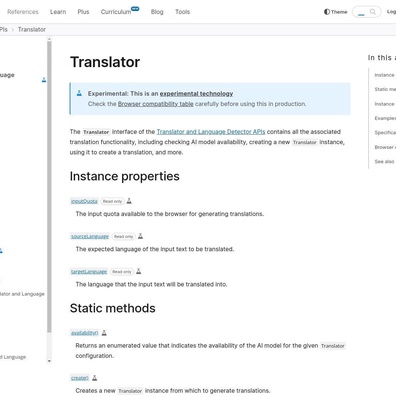Open the Learn menu

[x=58, y=12]
